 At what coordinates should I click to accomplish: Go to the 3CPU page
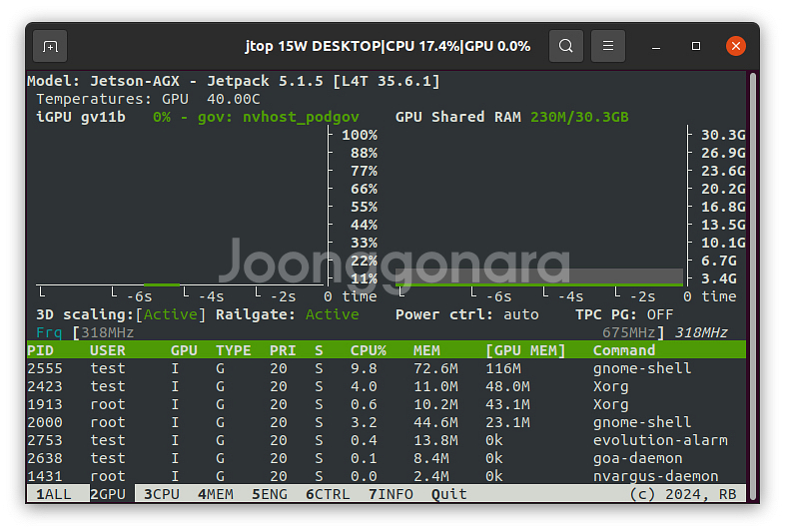pos(162,494)
